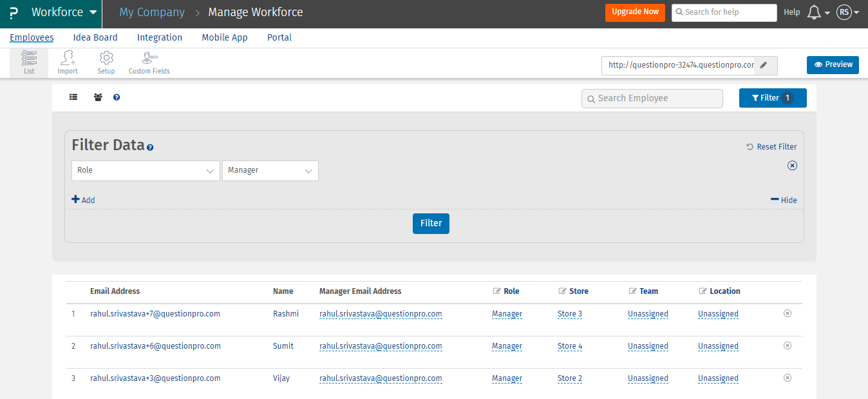Open the Manager value dropdown
The width and height of the screenshot is (868, 399).
coord(270,171)
